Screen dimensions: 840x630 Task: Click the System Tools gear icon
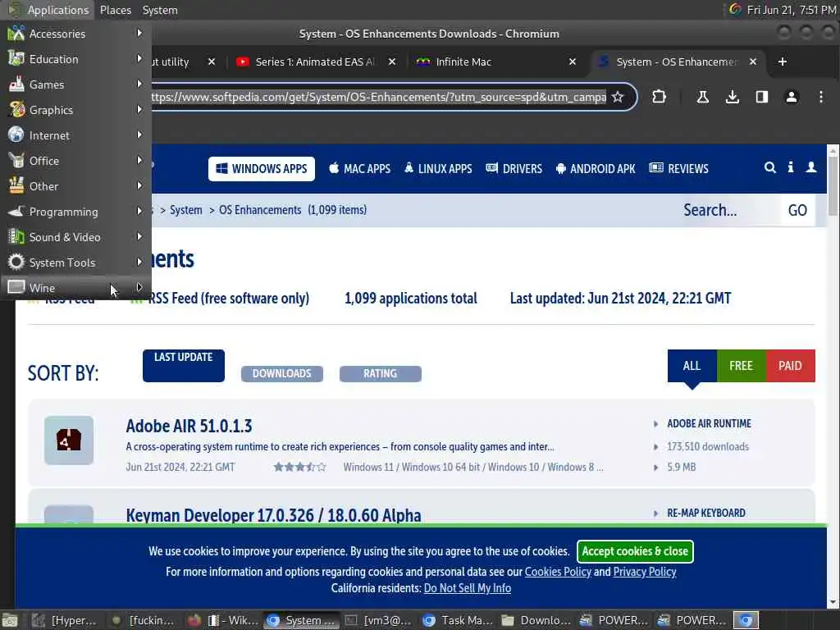pos(16,262)
